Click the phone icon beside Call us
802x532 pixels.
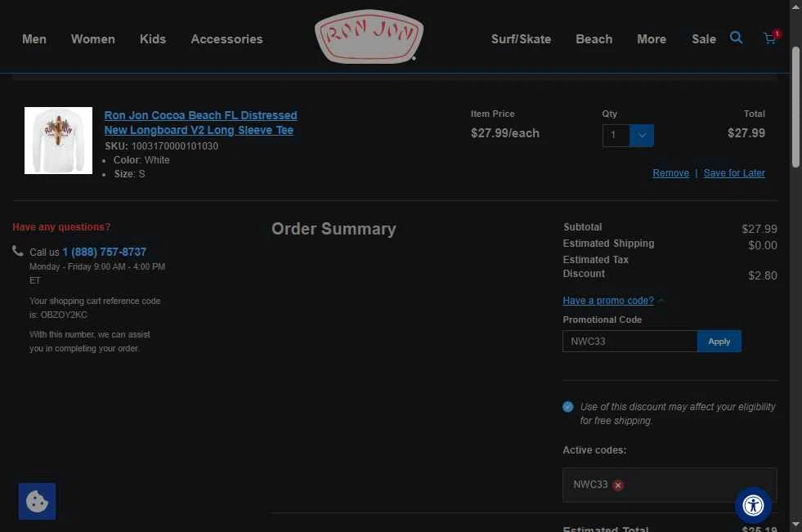click(18, 251)
